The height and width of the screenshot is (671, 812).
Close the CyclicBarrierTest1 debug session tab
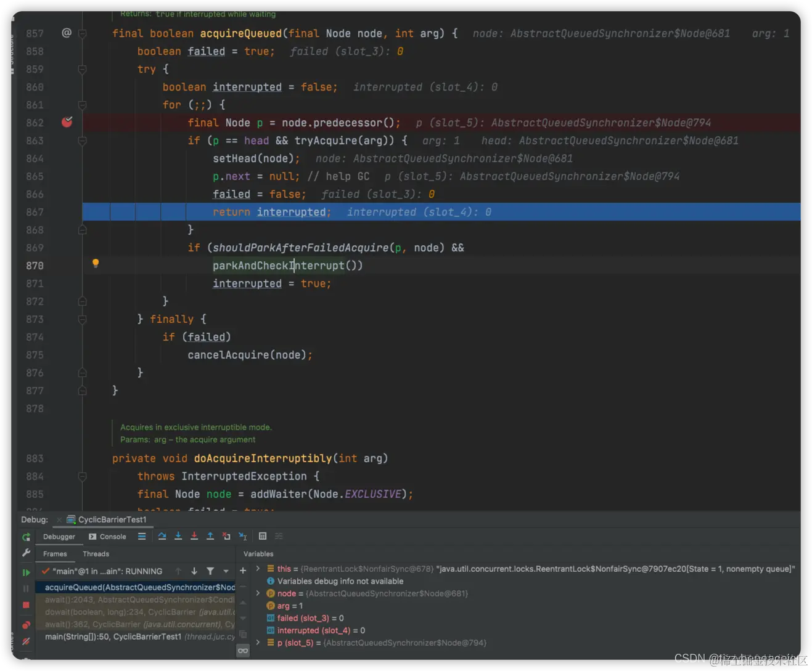[x=59, y=519]
